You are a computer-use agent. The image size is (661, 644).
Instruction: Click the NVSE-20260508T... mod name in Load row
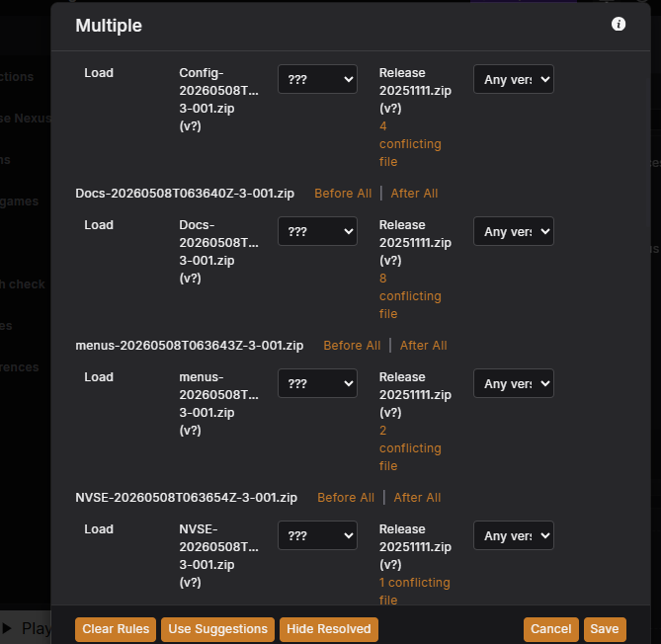(218, 555)
